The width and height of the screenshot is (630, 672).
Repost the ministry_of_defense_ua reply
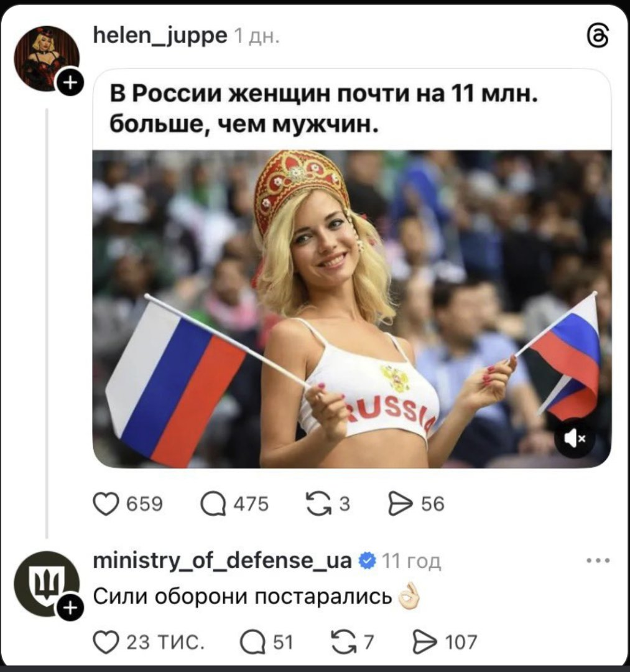click(x=344, y=643)
